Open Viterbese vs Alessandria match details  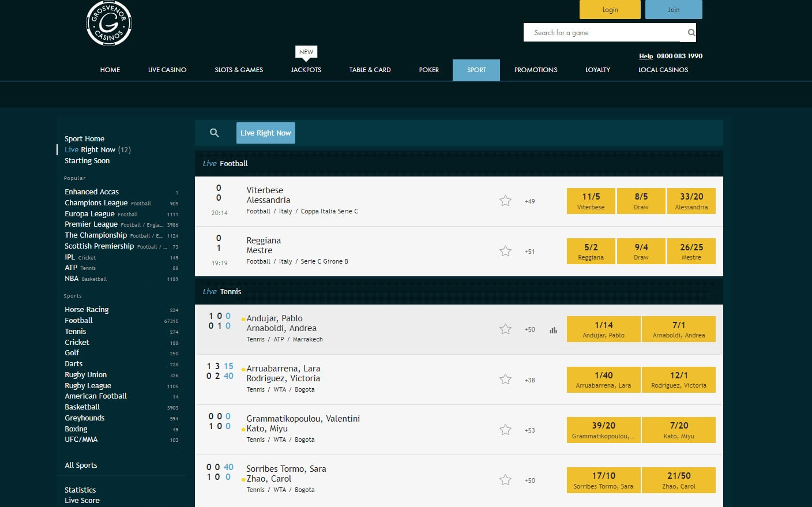(268, 195)
